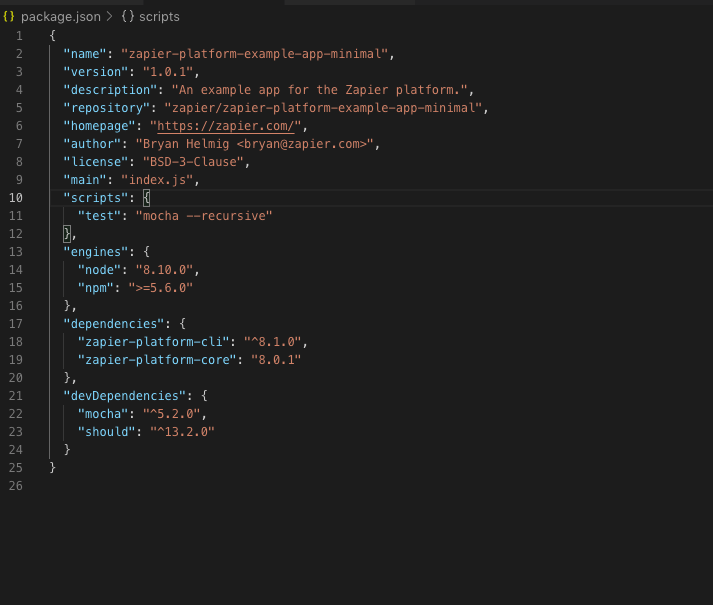The image size is (713, 605).
Task: Click the "engines" key
Action: (99, 252)
